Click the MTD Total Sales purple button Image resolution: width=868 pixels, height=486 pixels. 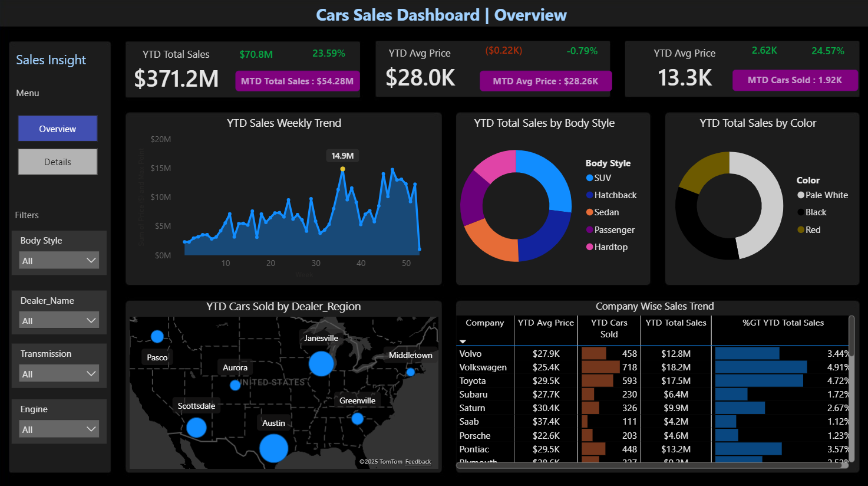tap(297, 81)
